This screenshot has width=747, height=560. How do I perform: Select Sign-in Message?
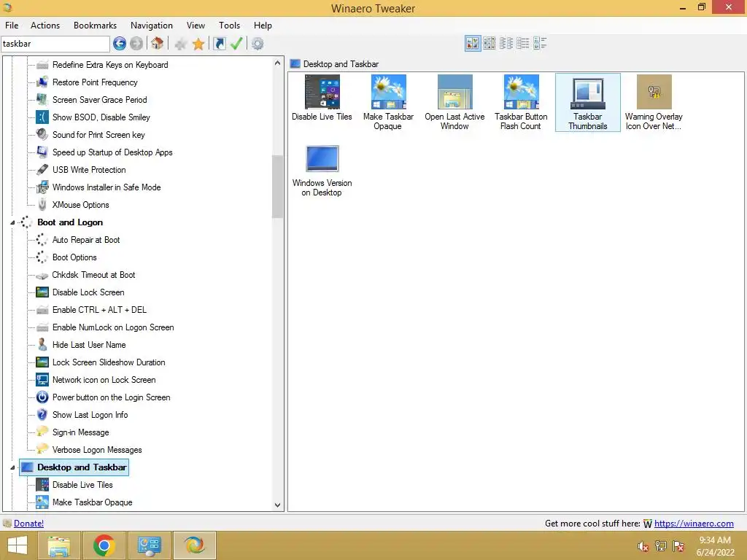pyautogui.click(x=80, y=433)
